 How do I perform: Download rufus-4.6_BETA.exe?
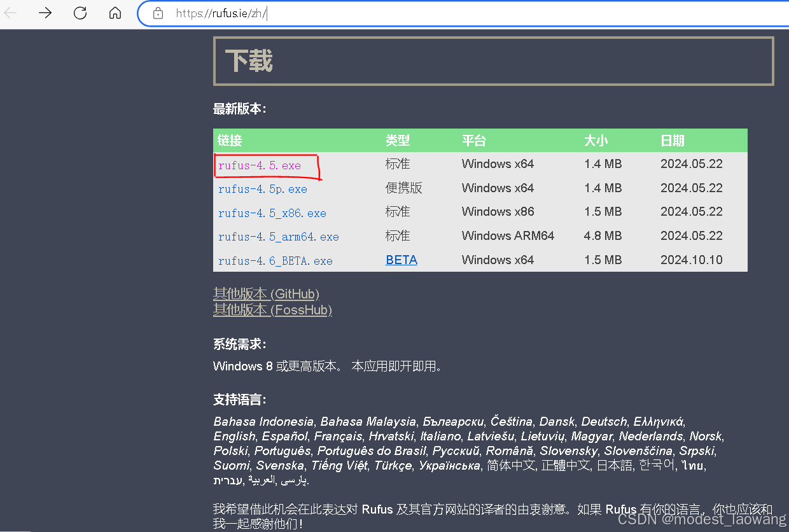point(276,261)
